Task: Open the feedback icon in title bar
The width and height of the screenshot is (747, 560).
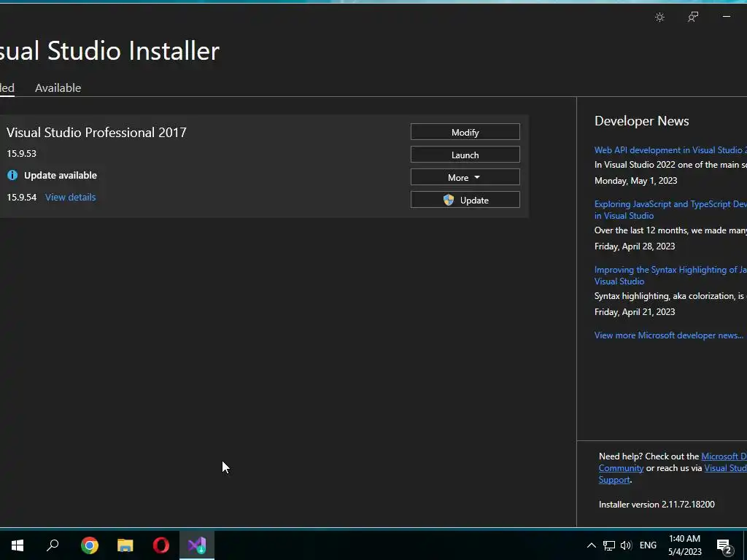Action: (693, 17)
